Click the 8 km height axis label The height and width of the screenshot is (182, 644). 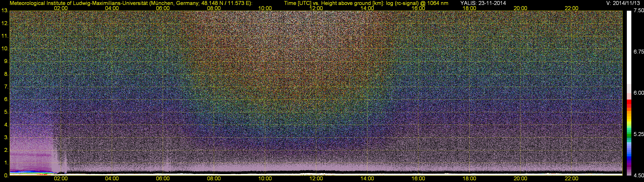(6, 74)
